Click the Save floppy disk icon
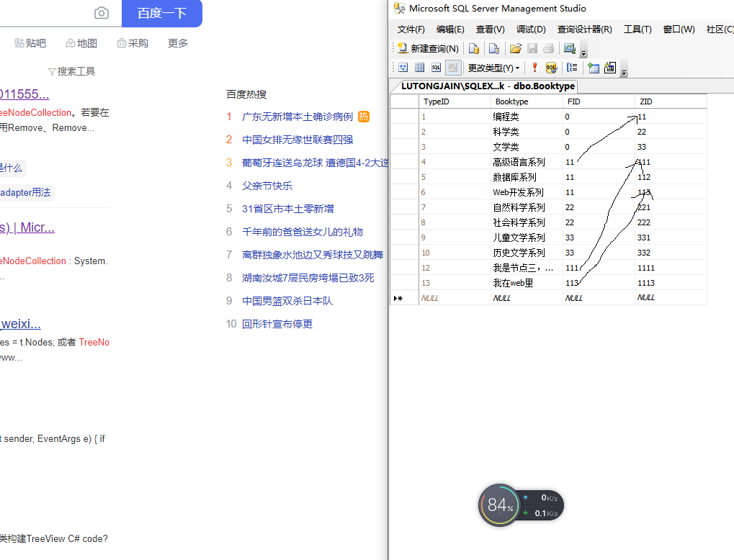 coord(532,48)
